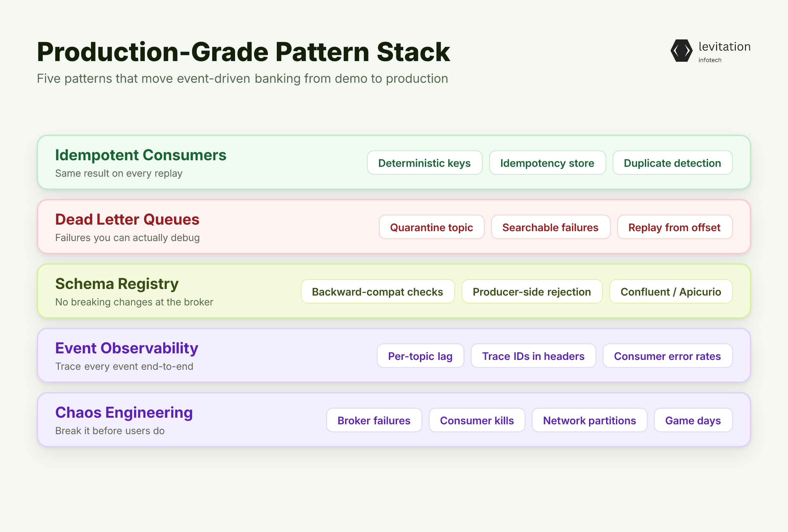This screenshot has height=532, width=788.
Task: Click the 'Searchable failures' chip
Action: (x=551, y=227)
